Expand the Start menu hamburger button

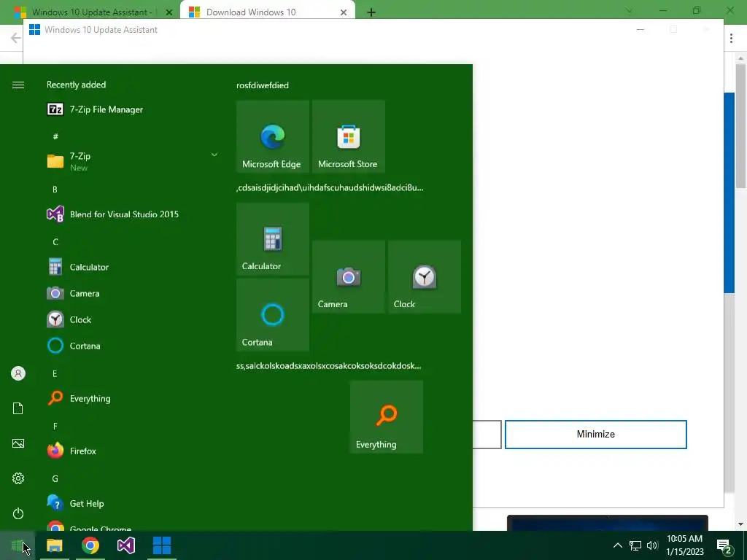tap(18, 85)
